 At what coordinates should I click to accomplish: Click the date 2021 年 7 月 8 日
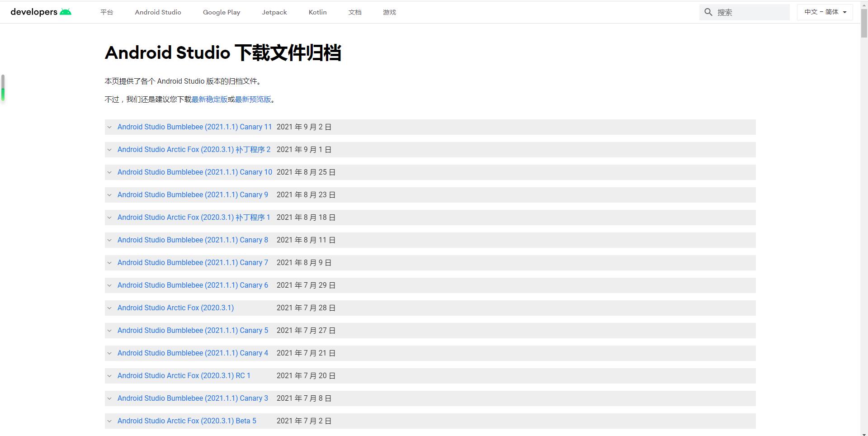304,398
